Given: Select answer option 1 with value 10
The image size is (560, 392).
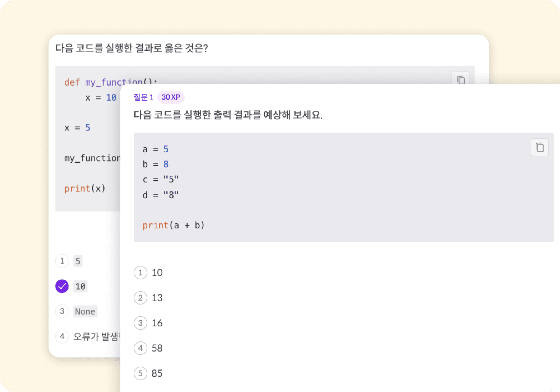Looking at the screenshot, I should 140,273.
